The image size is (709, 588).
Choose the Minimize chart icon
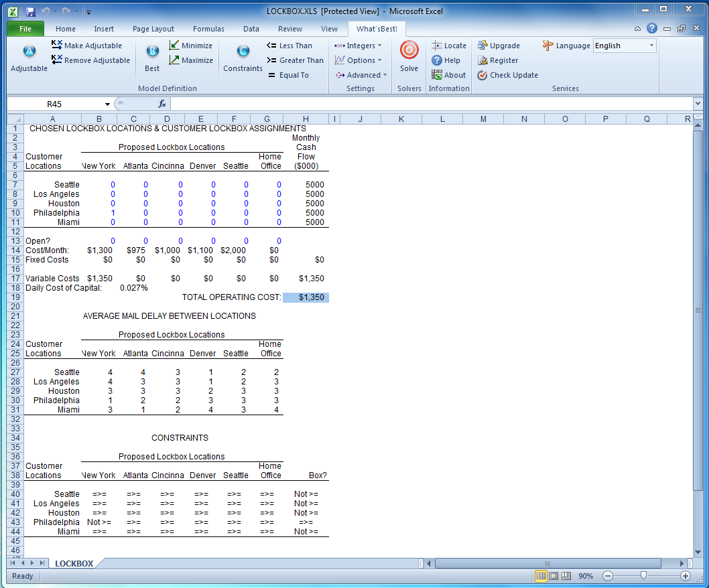pyautogui.click(x=174, y=45)
